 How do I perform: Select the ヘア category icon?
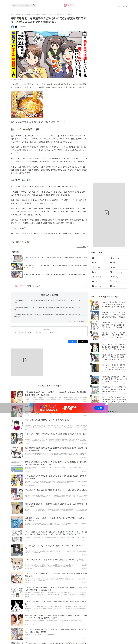pyautogui.click(x=93, y=263)
